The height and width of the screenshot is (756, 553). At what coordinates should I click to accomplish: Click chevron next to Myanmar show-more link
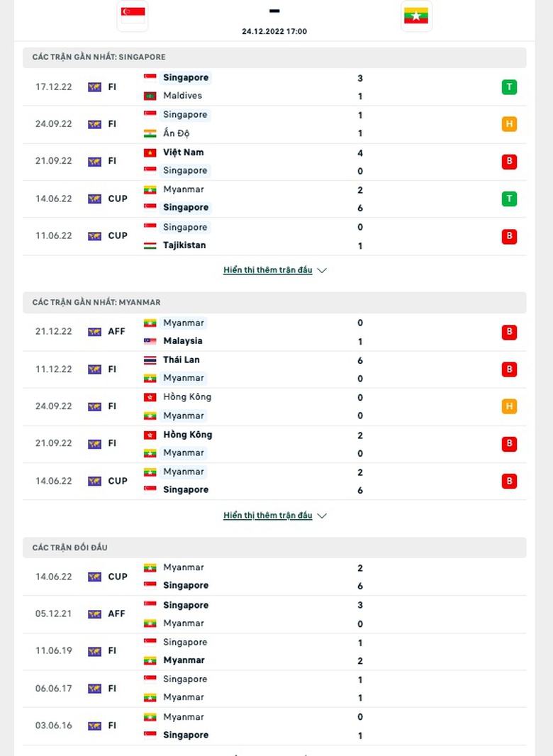click(322, 516)
